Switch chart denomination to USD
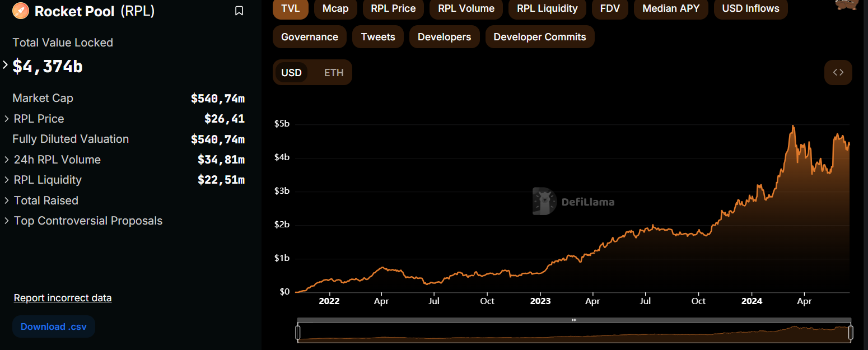The image size is (868, 350). pyautogui.click(x=291, y=73)
